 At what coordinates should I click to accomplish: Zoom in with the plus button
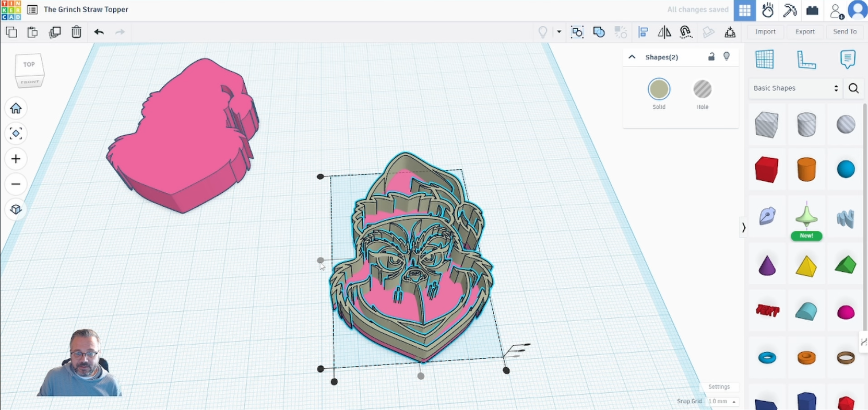[16, 159]
